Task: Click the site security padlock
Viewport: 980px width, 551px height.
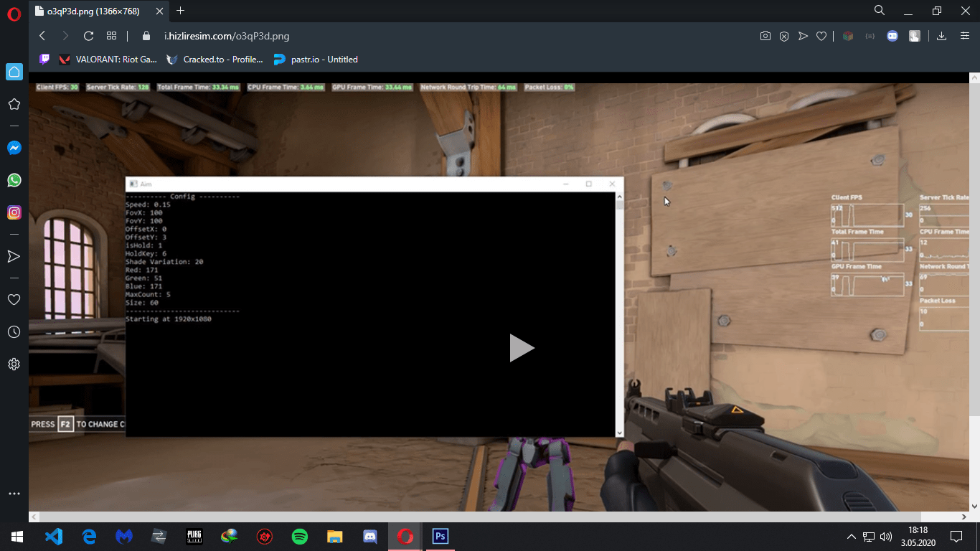Action: pyautogui.click(x=147, y=36)
